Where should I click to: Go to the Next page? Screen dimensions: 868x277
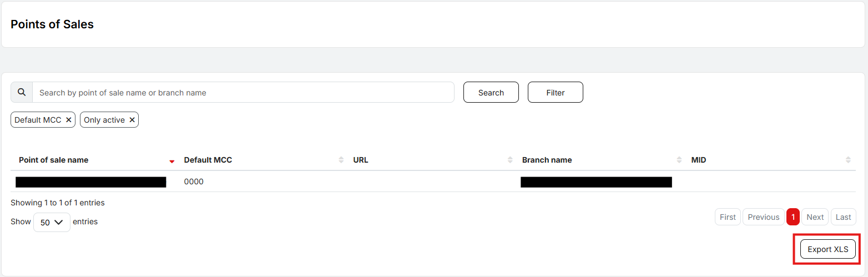(815, 217)
